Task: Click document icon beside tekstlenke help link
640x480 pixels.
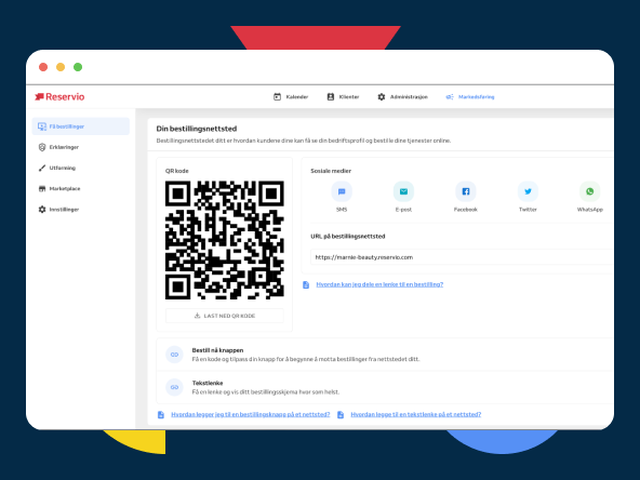Action: [x=340, y=415]
